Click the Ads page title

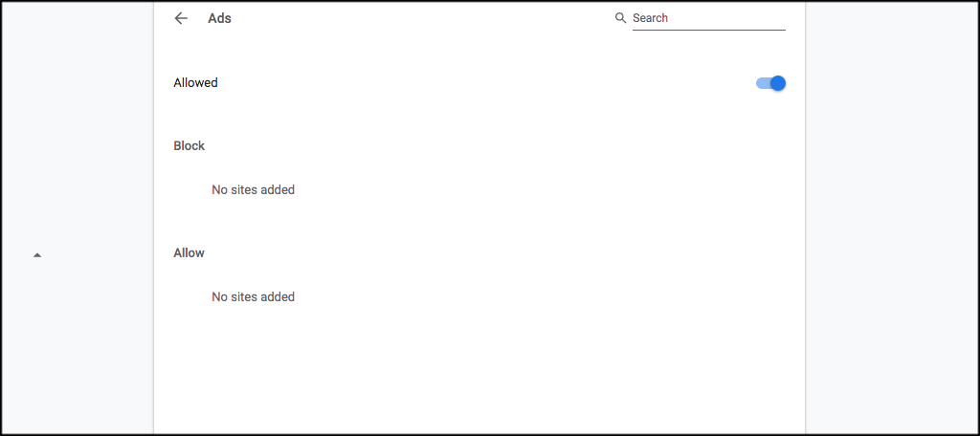pyautogui.click(x=219, y=18)
